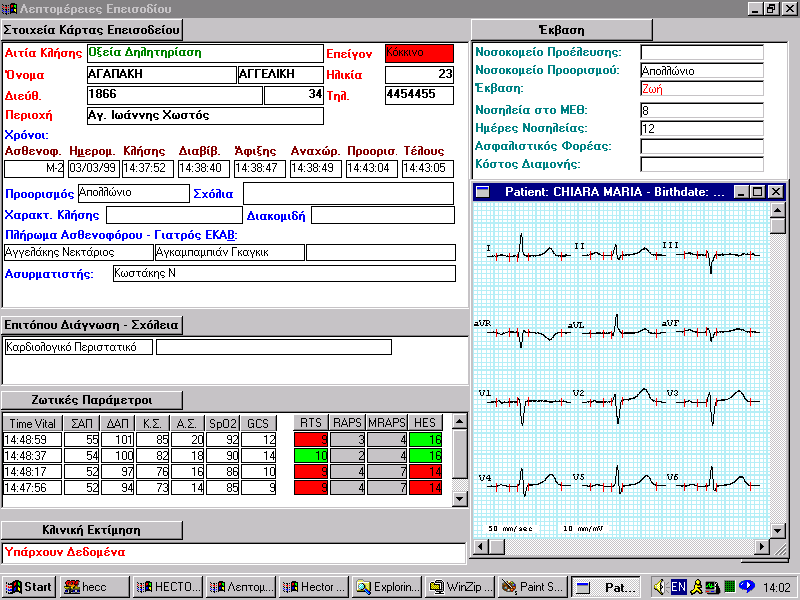
Task: Click the Τηλ. field with 4454455
Action: 419,95
